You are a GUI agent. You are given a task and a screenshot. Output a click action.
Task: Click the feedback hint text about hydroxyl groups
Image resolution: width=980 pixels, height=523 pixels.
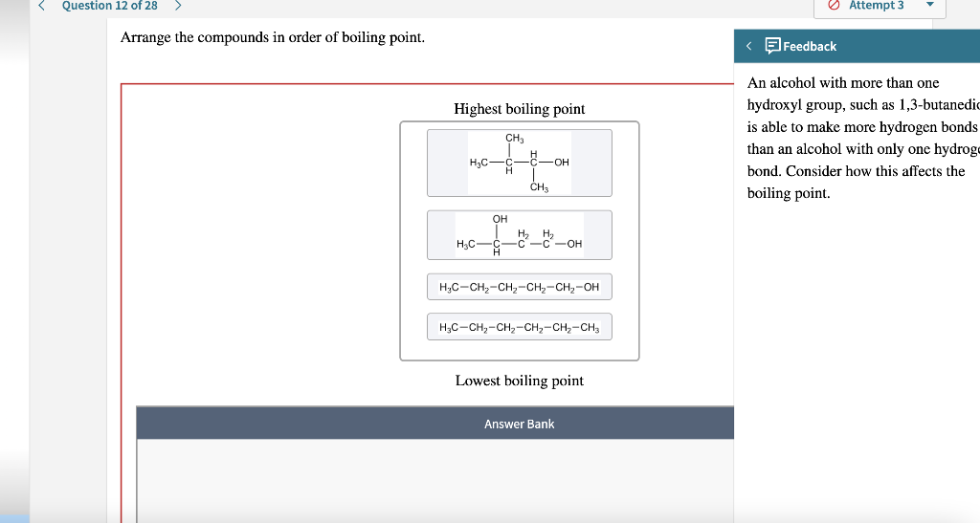click(863, 138)
